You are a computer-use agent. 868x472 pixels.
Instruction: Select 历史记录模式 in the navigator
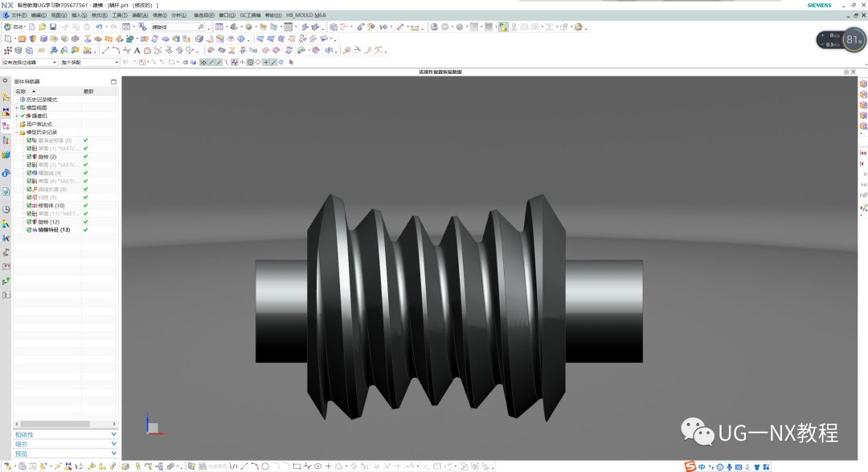pos(42,100)
